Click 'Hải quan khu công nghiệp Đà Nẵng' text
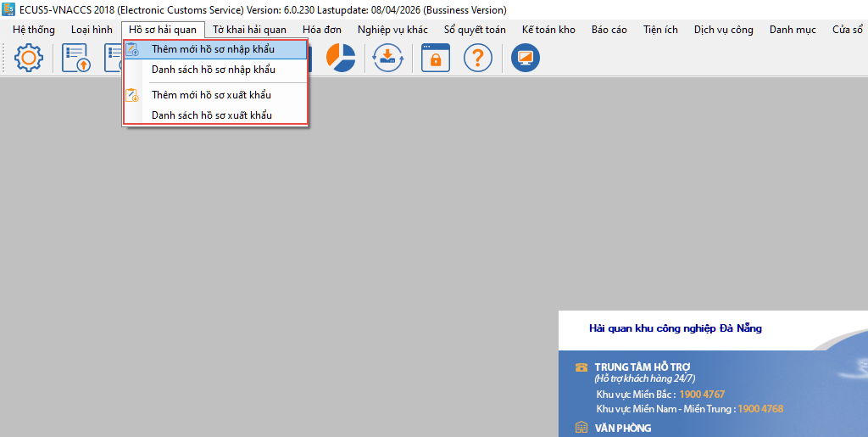The width and height of the screenshot is (868, 437). click(x=676, y=328)
